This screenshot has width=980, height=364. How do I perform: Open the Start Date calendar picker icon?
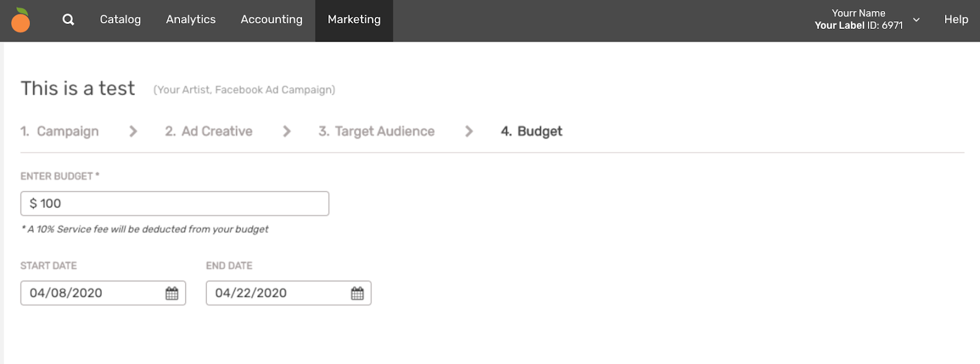coord(171,293)
